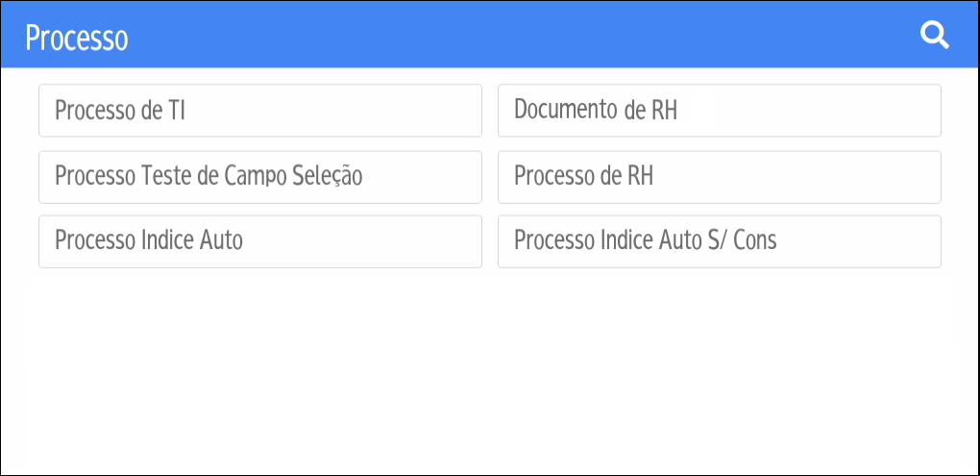Click the card labeled Processo de TI

[260, 111]
